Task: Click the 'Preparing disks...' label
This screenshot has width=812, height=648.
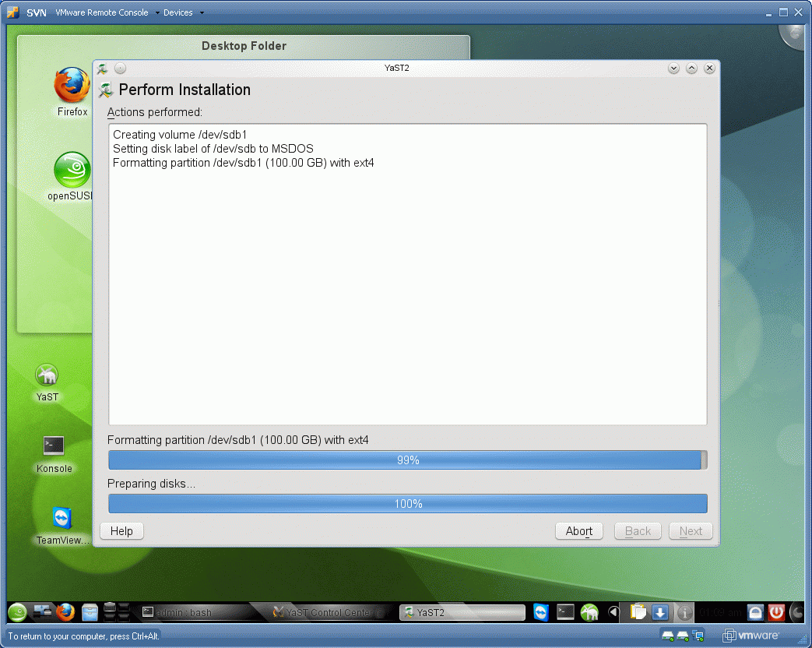Action: 151,484
